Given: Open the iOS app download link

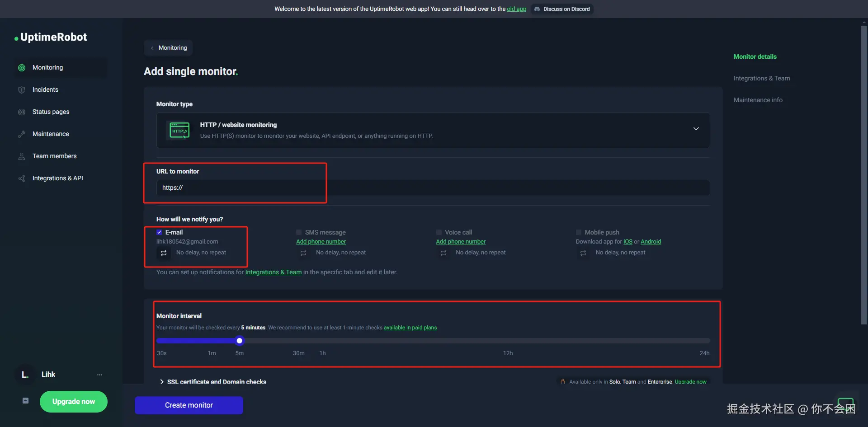Looking at the screenshot, I should [628, 242].
